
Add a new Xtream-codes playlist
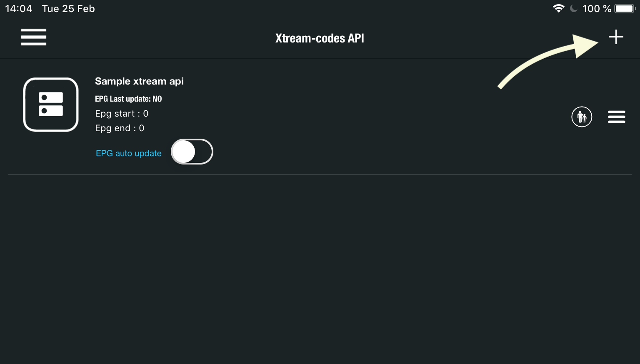[x=615, y=37]
